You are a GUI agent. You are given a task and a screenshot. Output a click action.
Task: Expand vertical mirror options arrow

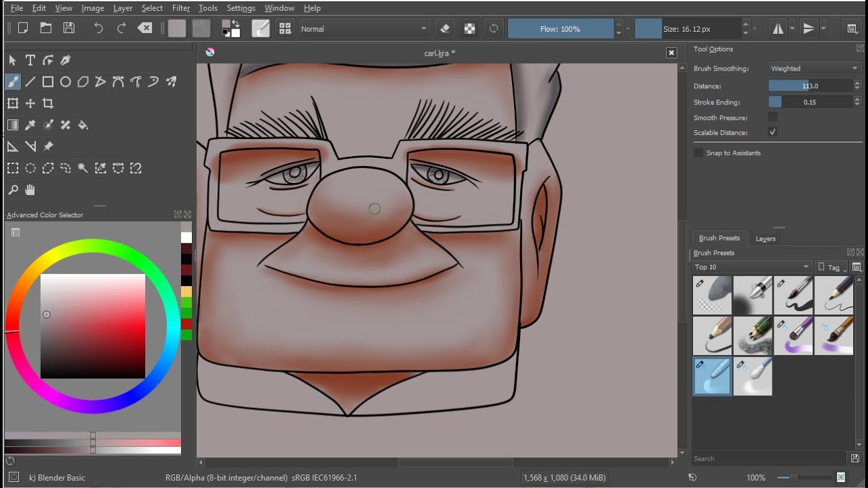pyautogui.click(x=823, y=28)
